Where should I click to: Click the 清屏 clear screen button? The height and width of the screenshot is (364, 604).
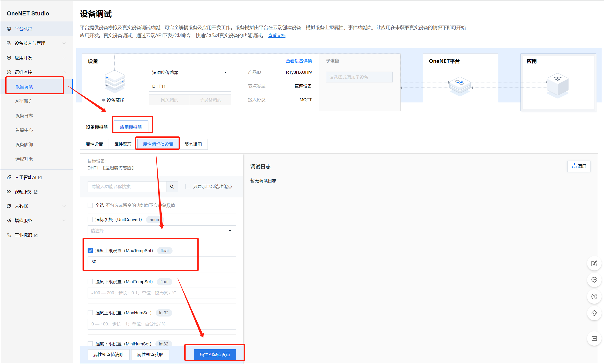(x=579, y=166)
